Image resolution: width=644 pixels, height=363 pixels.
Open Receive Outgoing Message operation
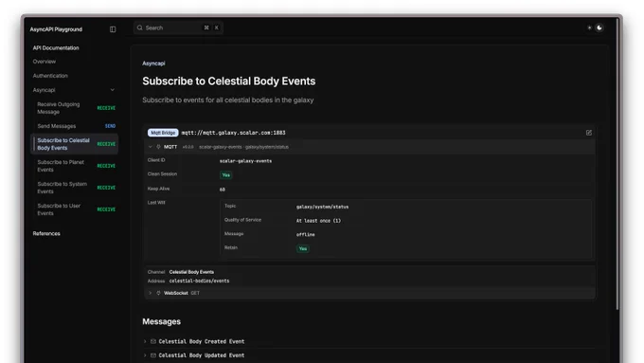coord(75,108)
